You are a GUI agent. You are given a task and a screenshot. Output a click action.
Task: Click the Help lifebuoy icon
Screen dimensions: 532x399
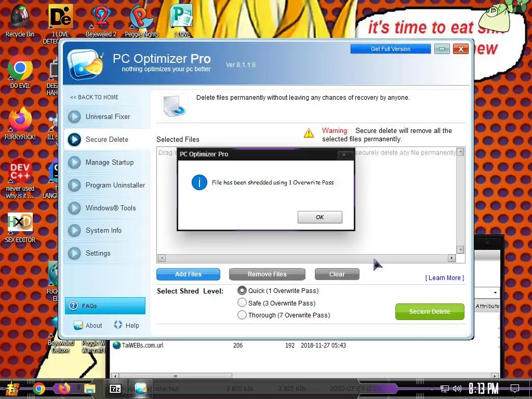coord(118,325)
